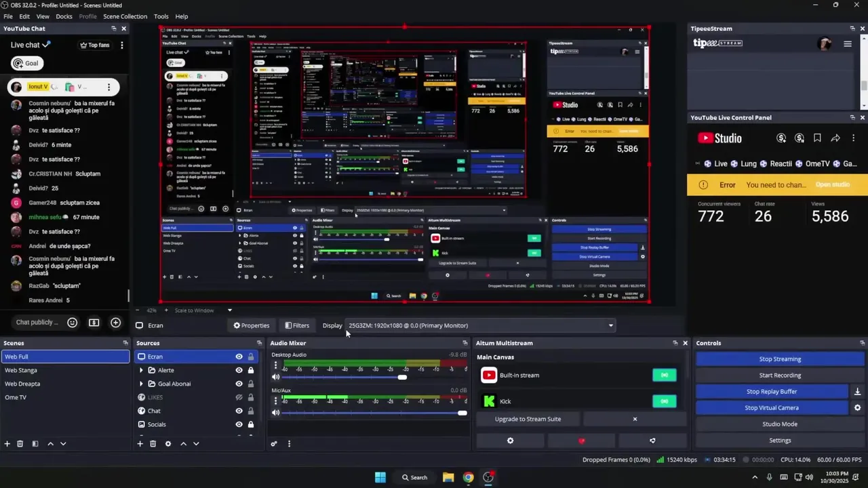Open Aitum Multistream settings gear
Viewport: 868px width, 488px height.
click(511, 441)
